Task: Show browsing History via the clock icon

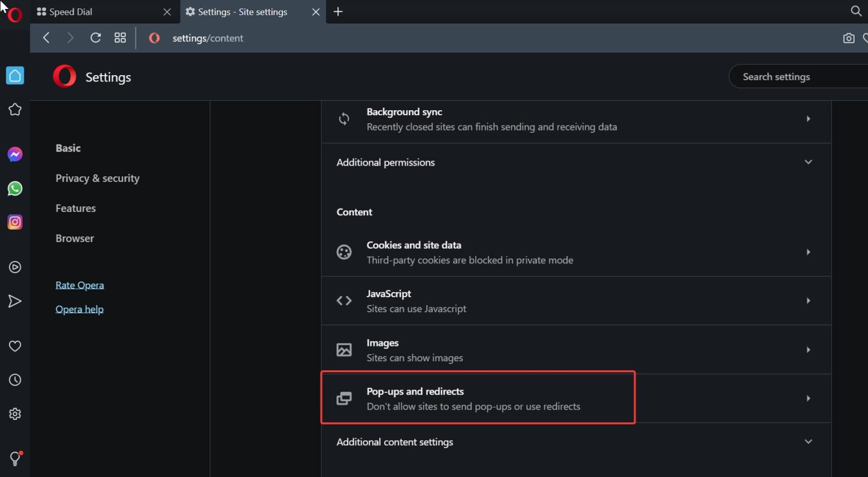Action: coord(14,379)
